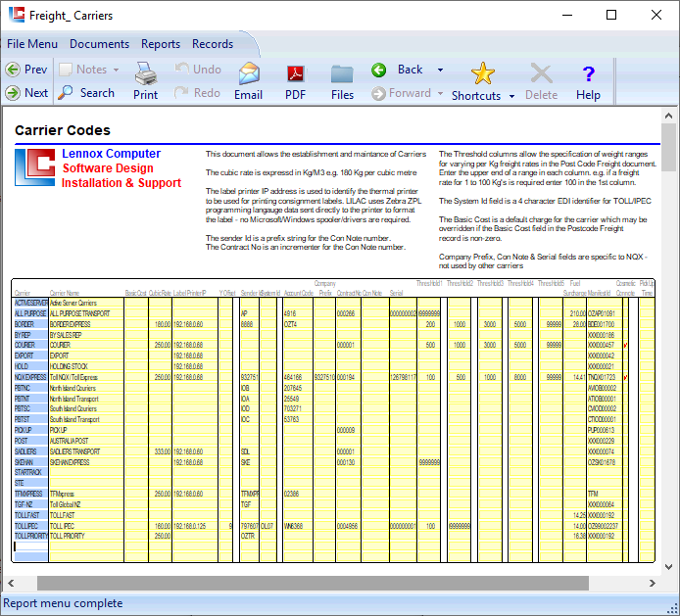680x616 pixels.
Task: Click the Lennox Computer logo
Action: (x=34, y=167)
